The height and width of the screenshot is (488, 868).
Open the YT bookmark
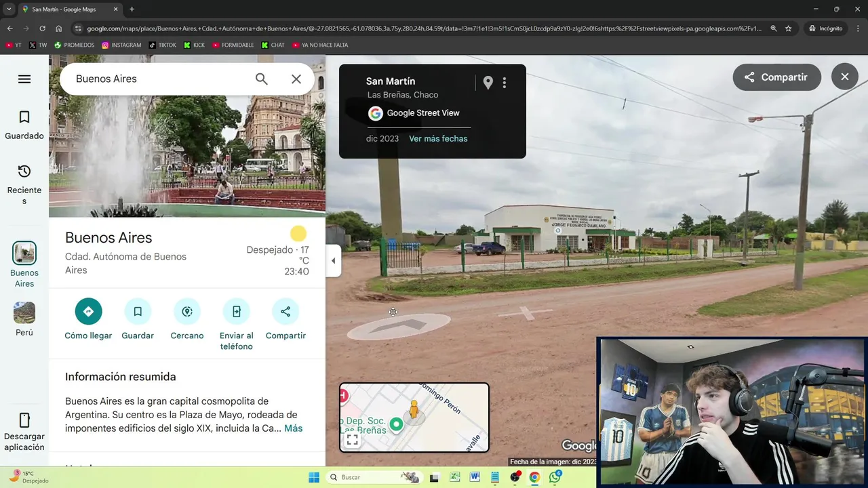(x=14, y=45)
